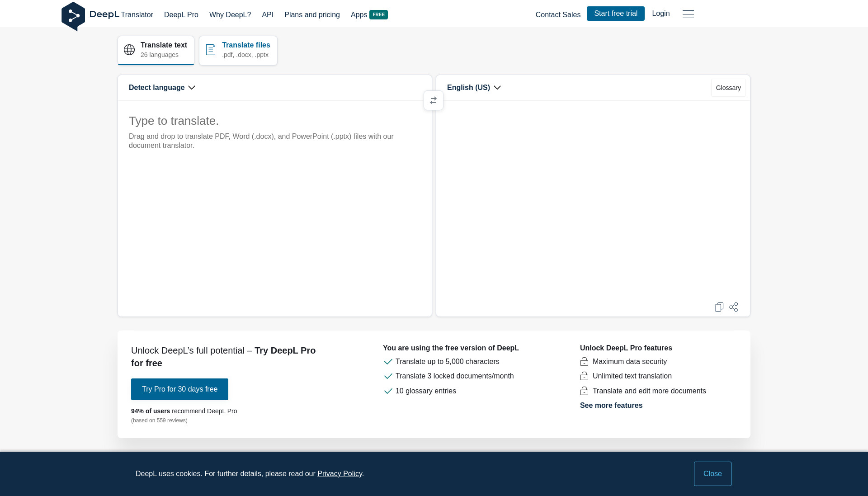
Task: Open the Why DeepL? menu item
Action: [230, 14]
